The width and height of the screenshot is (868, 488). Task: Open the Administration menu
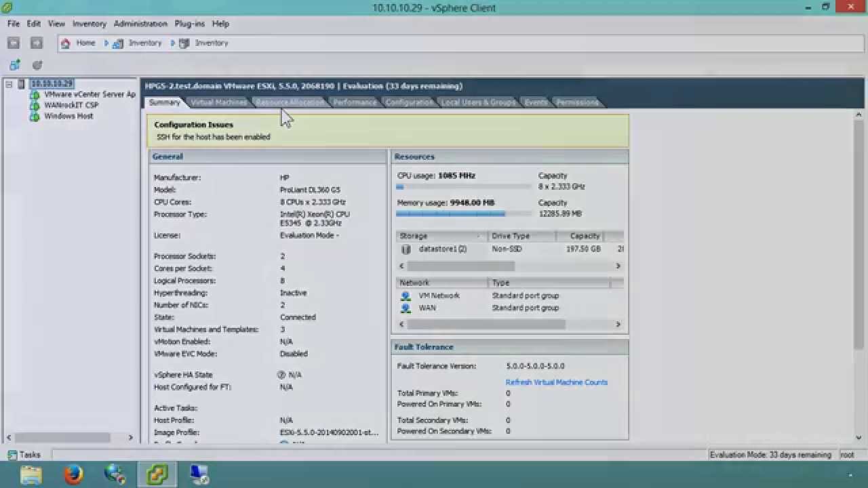[x=140, y=24]
